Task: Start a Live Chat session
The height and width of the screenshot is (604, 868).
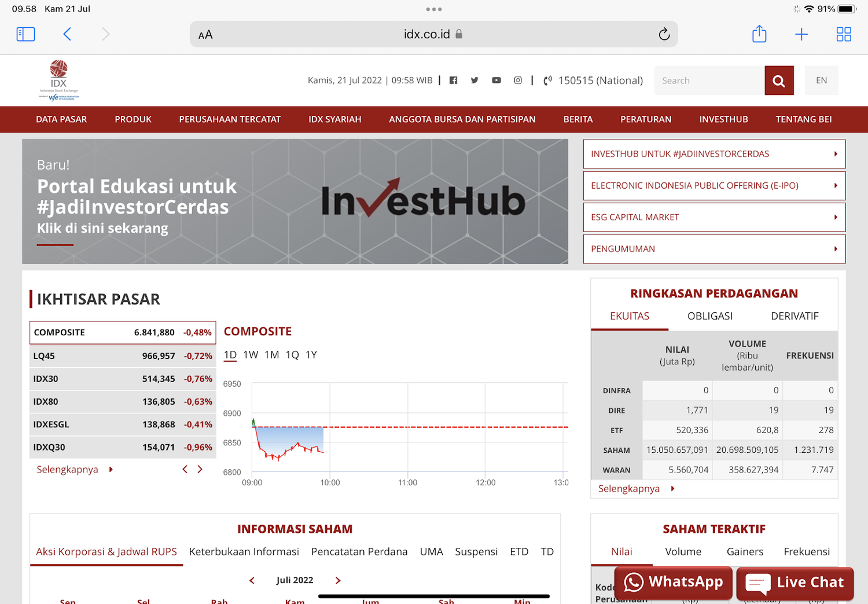Action: (x=795, y=583)
